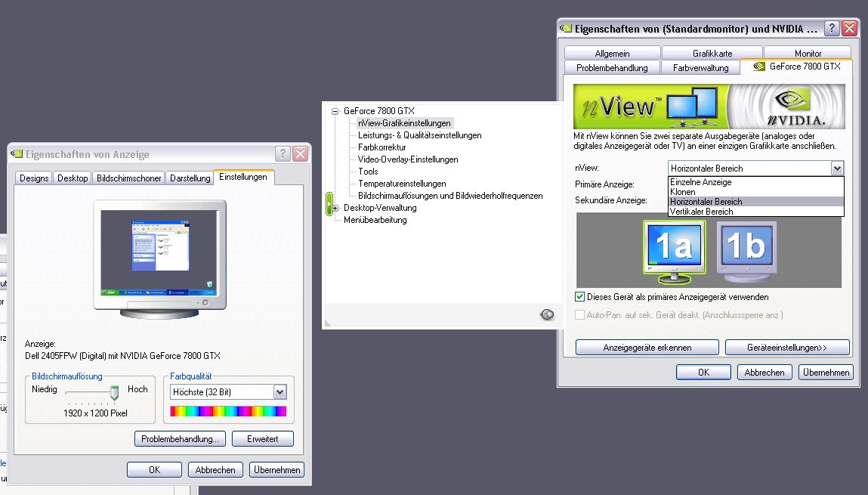The image size is (868, 495).
Task: Close the Eigenschaften von Anzeige window
Action: click(x=300, y=153)
